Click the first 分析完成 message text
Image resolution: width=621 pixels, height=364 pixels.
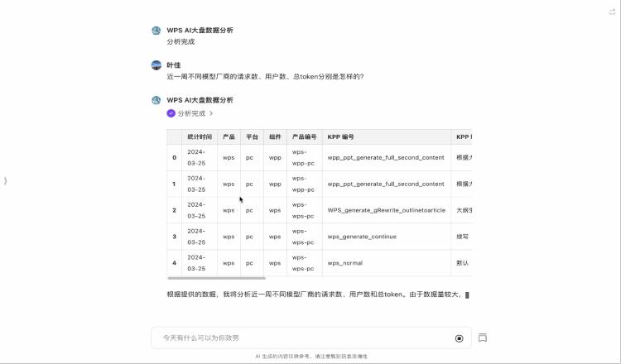tap(181, 42)
